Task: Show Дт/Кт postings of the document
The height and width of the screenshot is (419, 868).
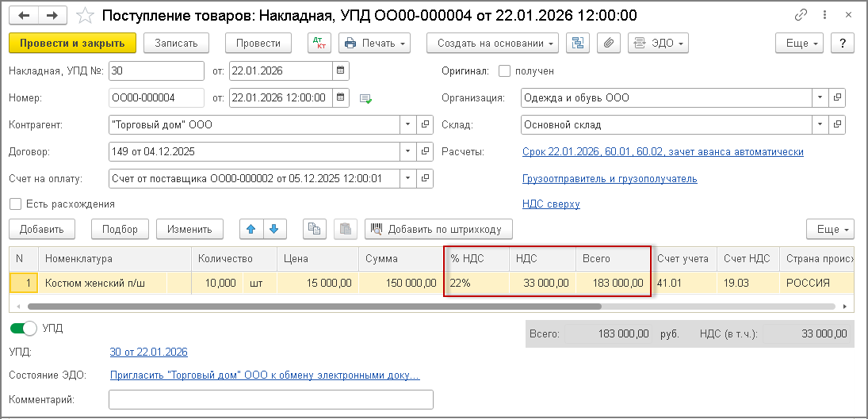Action: [319, 43]
